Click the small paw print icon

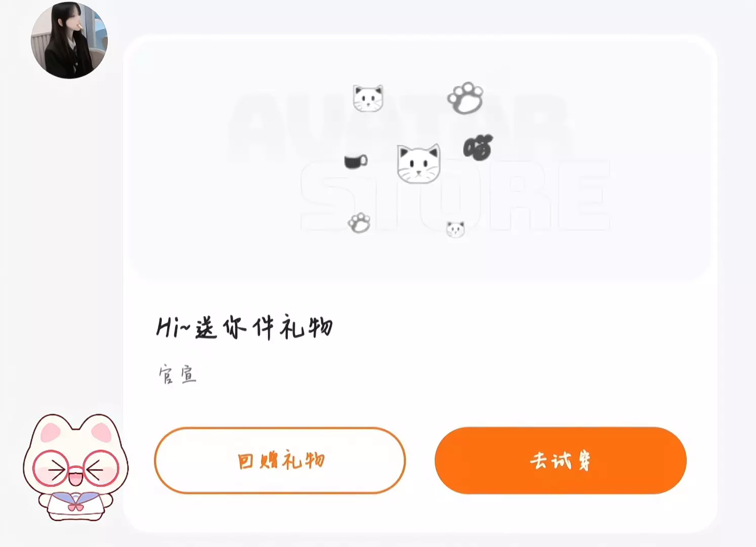359,223
